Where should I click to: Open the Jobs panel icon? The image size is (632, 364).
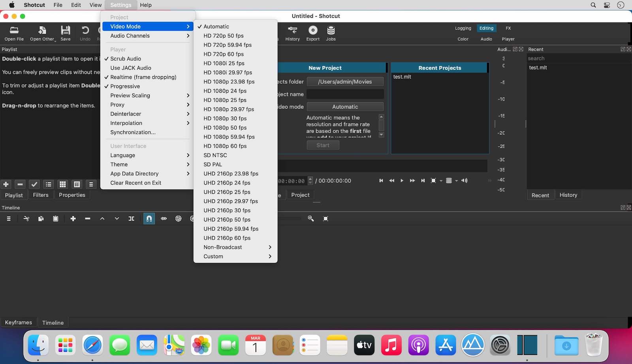point(331,33)
